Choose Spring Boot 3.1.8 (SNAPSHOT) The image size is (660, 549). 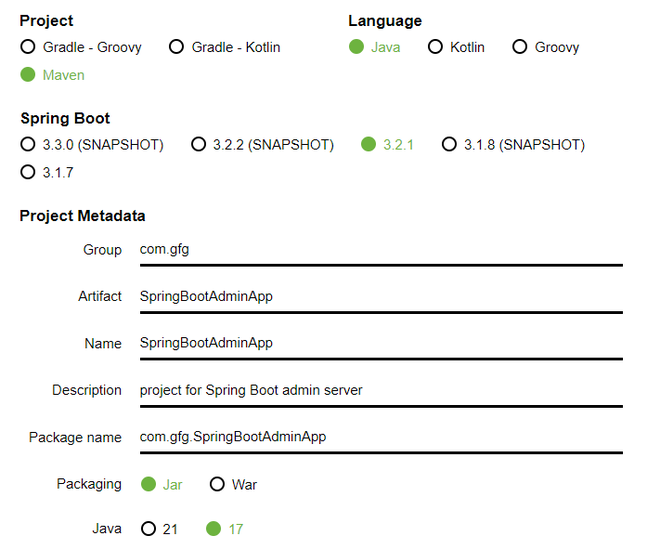[x=449, y=144]
